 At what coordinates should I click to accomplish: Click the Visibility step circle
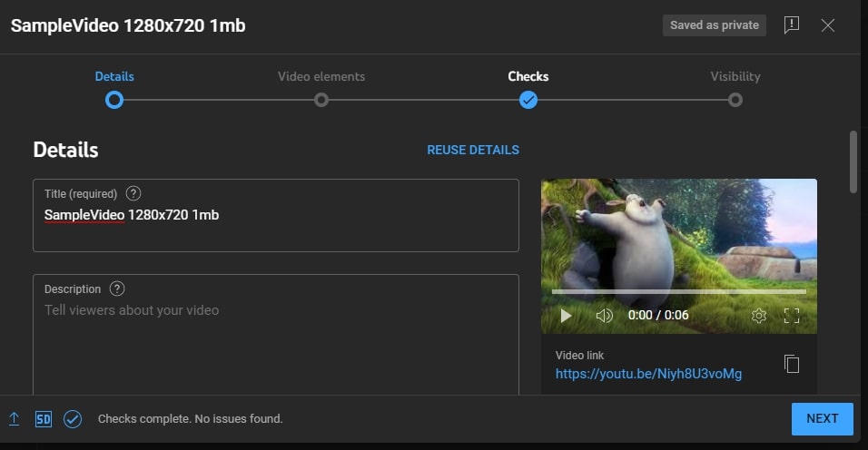click(x=735, y=100)
